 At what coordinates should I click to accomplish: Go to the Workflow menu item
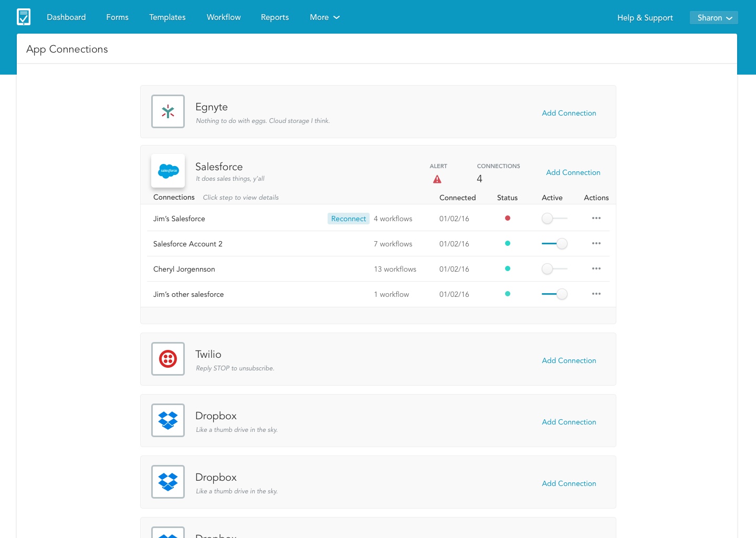tap(224, 17)
